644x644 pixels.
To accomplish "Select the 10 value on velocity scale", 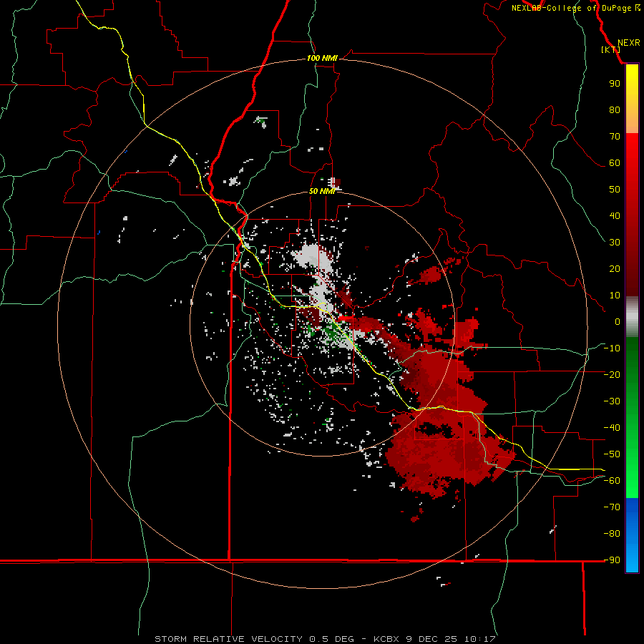I will coord(615,296).
